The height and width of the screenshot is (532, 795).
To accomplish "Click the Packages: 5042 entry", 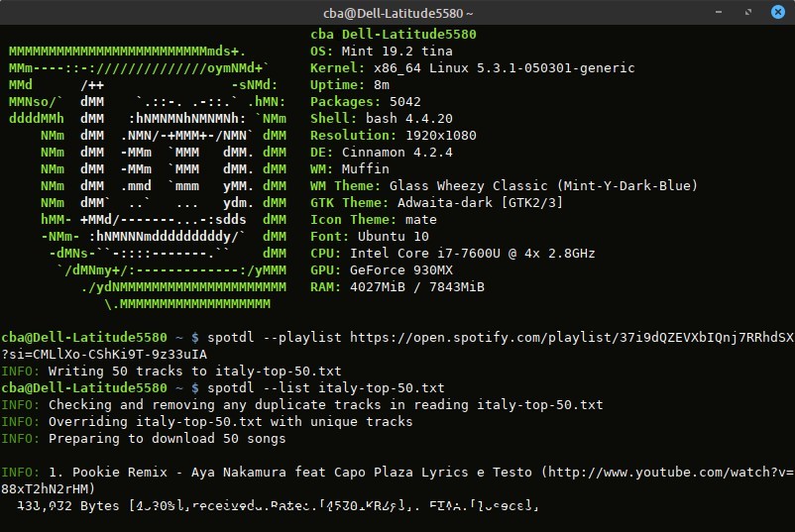I will 365,102.
